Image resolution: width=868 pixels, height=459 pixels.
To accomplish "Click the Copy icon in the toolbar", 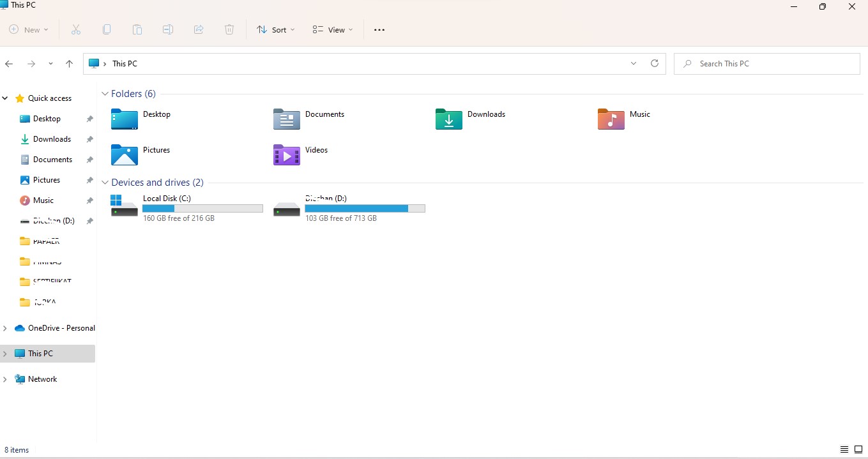I will (107, 29).
